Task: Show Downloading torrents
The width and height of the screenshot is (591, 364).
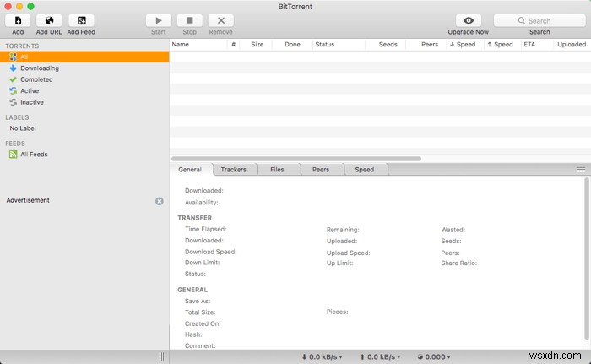Action: (x=40, y=68)
